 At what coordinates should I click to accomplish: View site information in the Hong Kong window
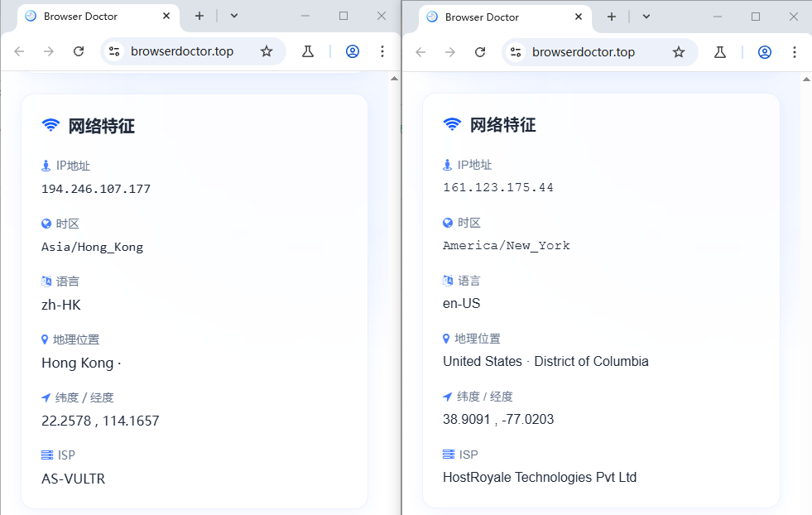(114, 51)
